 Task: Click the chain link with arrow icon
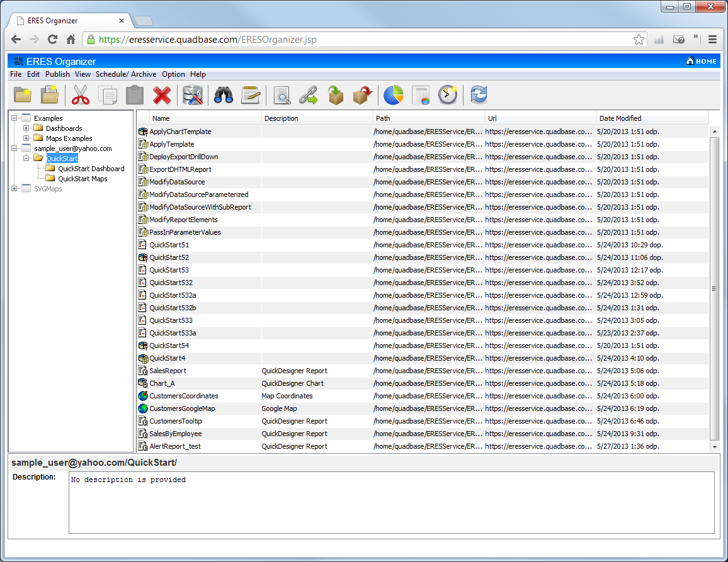[309, 95]
